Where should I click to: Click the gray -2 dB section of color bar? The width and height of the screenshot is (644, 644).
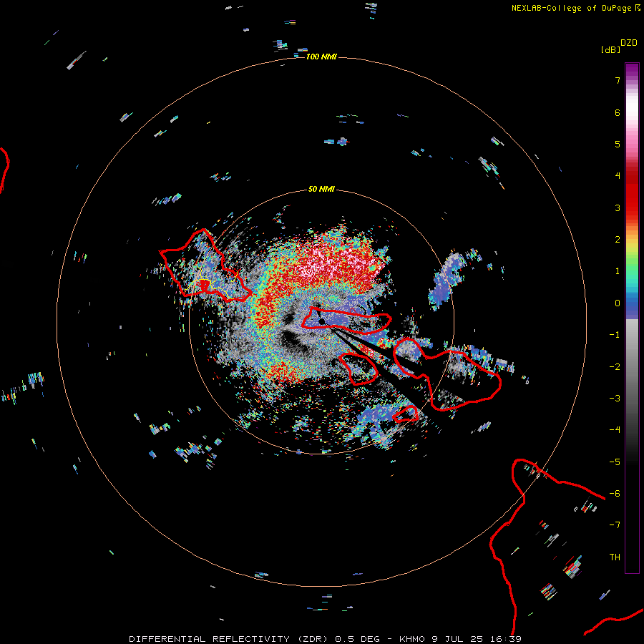pyautogui.click(x=632, y=367)
